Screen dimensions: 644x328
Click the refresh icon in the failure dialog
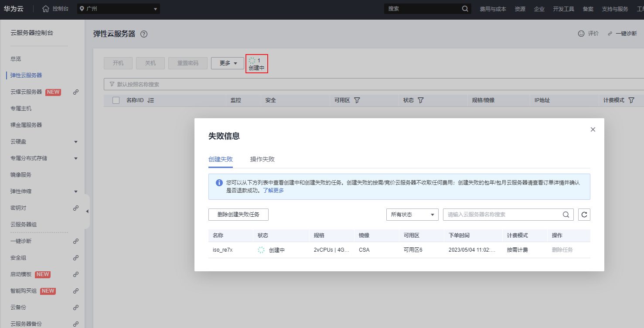point(584,214)
